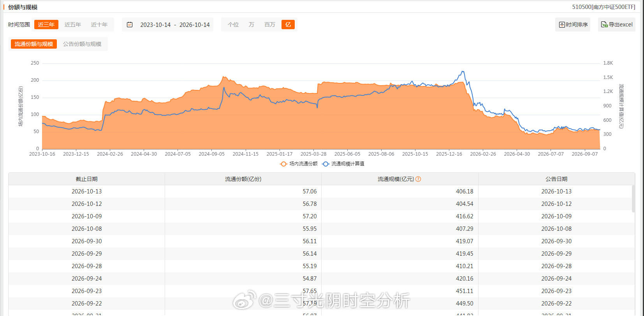Image resolution: width=644 pixels, height=316 pixels.
Task: Click the scale value 451.11
Action: pos(465,291)
